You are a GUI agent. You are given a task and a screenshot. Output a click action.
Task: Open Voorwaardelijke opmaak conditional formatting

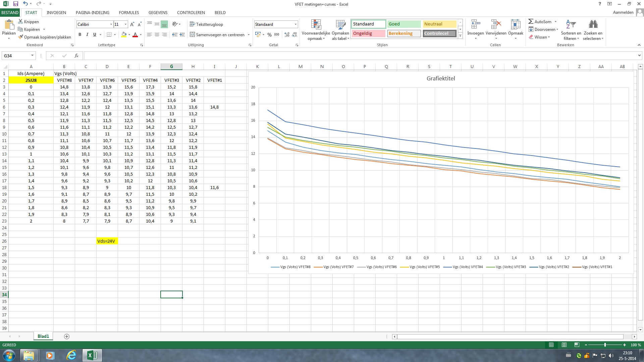tap(316, 30)
